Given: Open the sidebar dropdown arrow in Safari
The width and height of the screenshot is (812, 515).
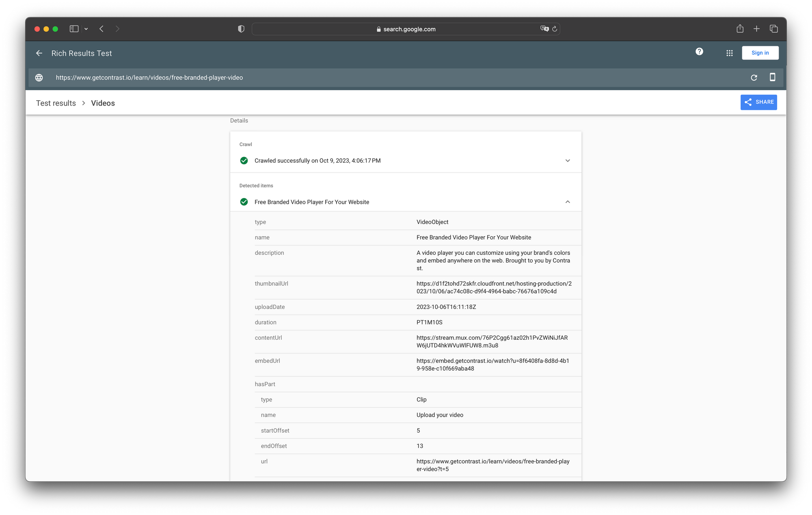Looking at the screenshot, I should point(86,29).
